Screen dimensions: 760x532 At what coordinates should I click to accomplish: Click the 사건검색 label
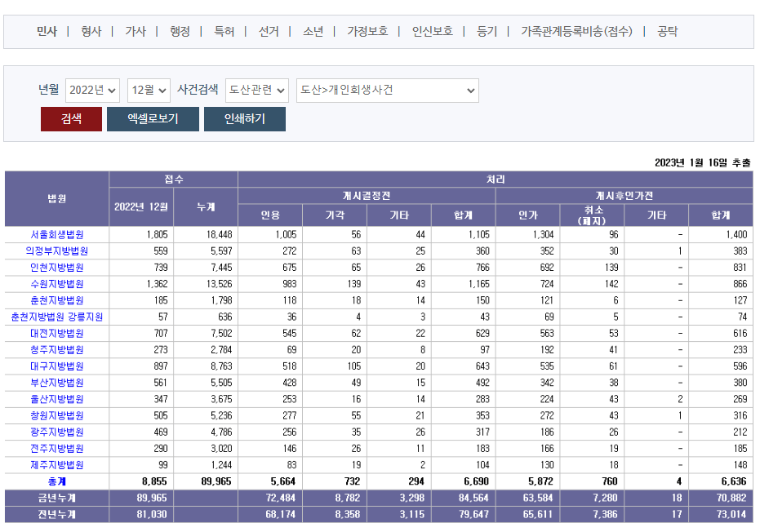(198, 90)
